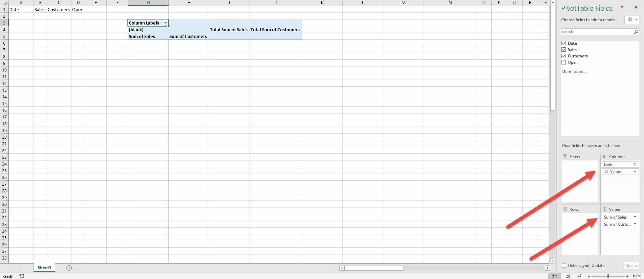Add a new sheet with the plus icon
644x279 pixels.
69,268
